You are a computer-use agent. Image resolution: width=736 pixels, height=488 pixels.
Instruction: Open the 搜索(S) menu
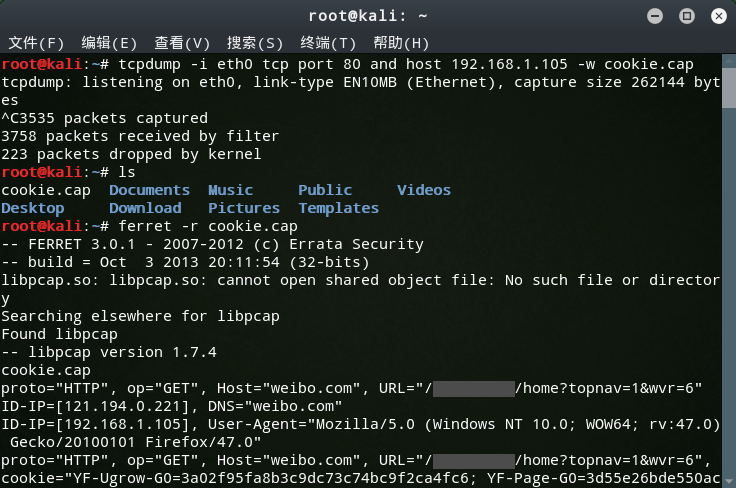click(255, 43)
